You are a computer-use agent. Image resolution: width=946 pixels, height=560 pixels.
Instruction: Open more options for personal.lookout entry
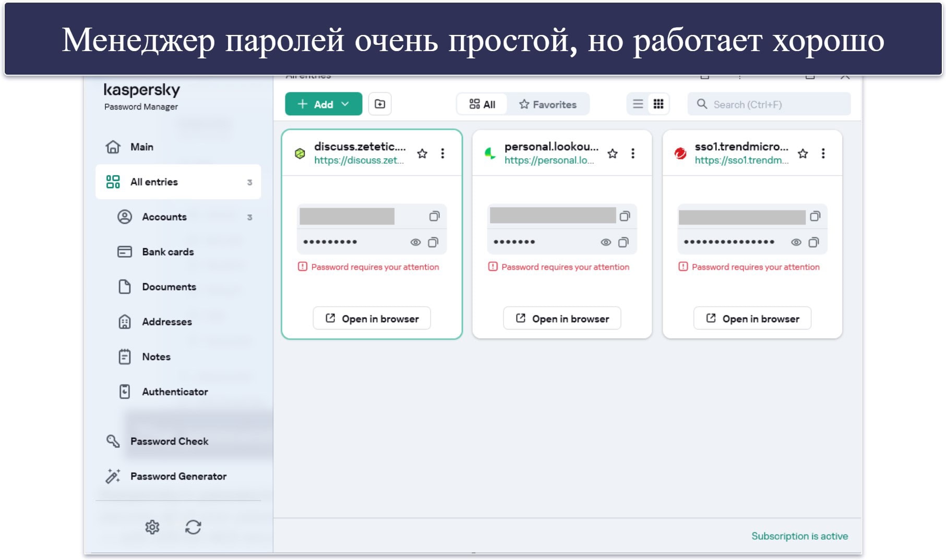coord(633,153)
